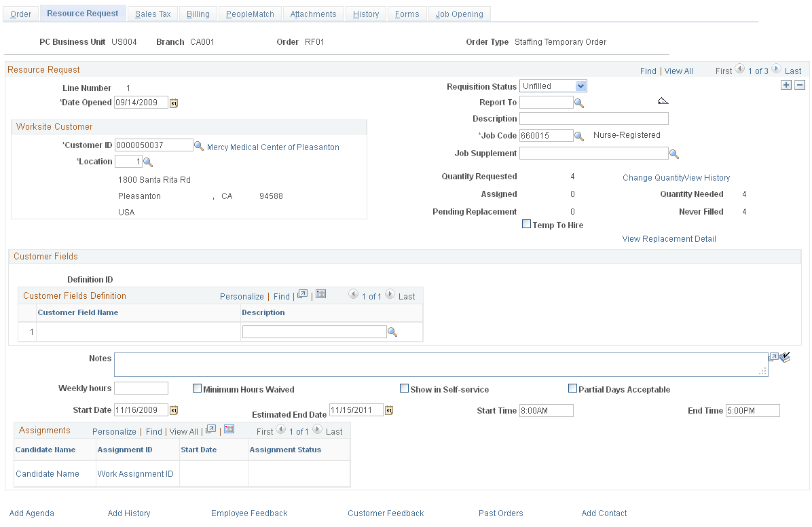The image size is (812, 527).
Task: Switch to the Sales Tax tab
Action: click(x=153, y=14)
